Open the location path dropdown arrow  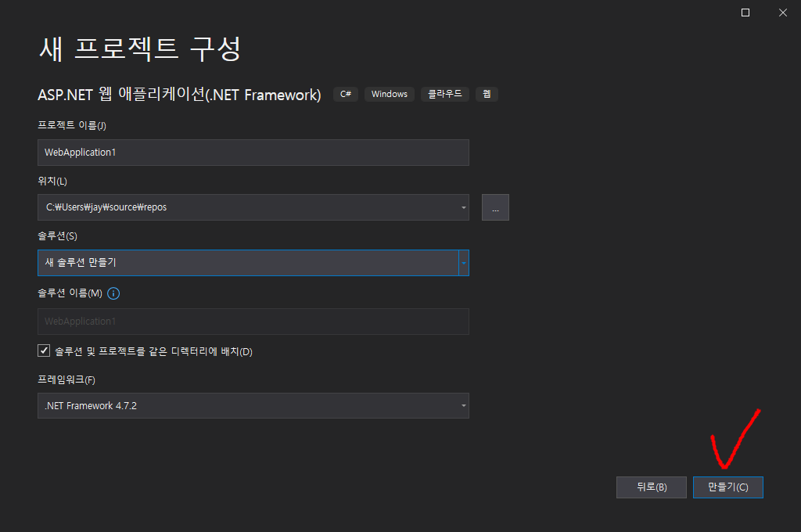463,207
